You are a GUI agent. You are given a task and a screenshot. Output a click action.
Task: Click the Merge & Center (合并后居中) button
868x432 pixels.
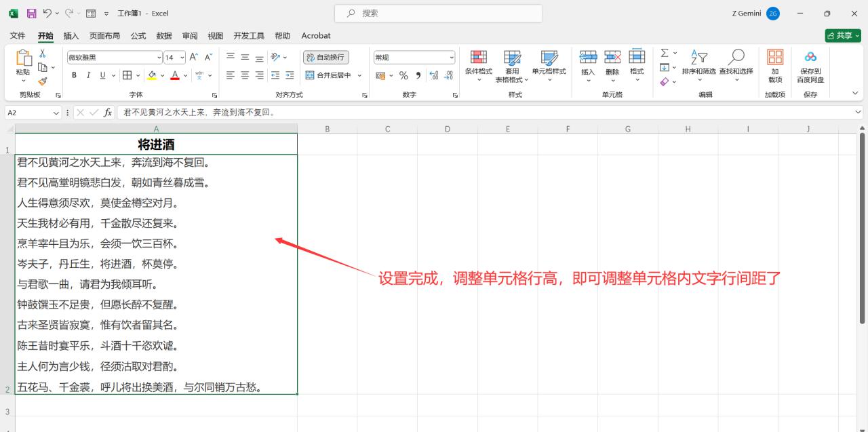328,75
